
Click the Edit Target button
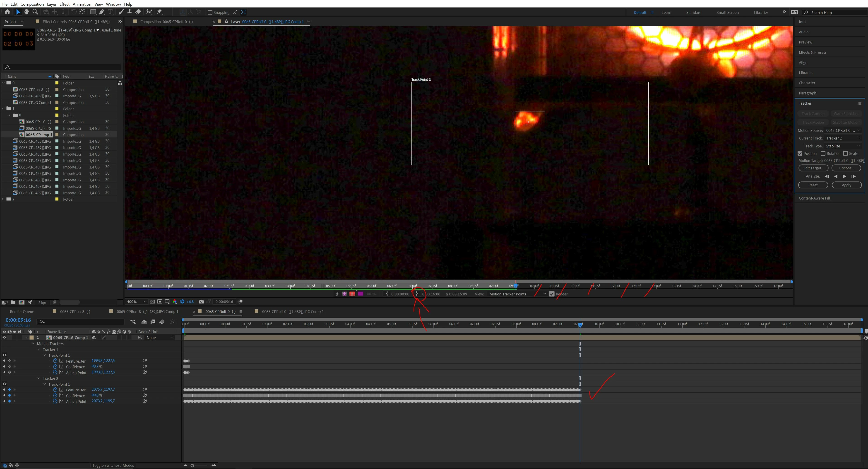[813, 168]
